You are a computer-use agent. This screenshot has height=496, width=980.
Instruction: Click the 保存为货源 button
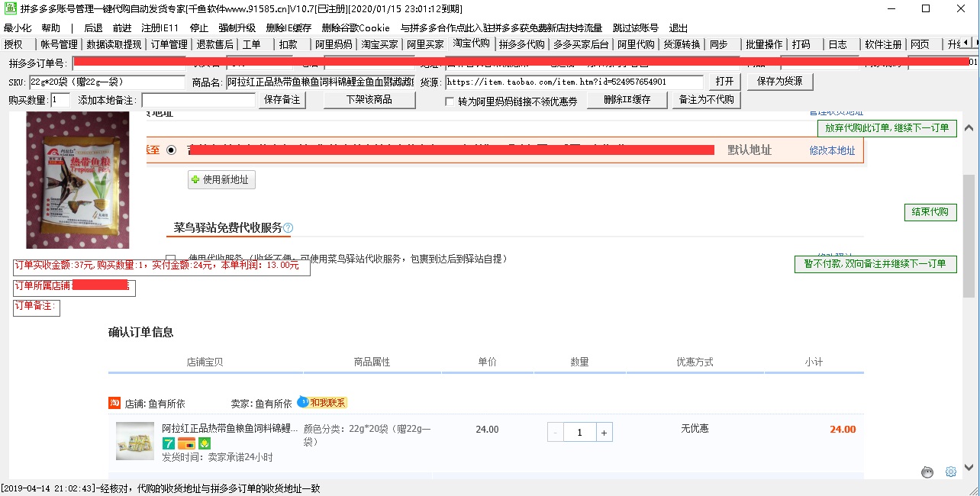[779, 82]
